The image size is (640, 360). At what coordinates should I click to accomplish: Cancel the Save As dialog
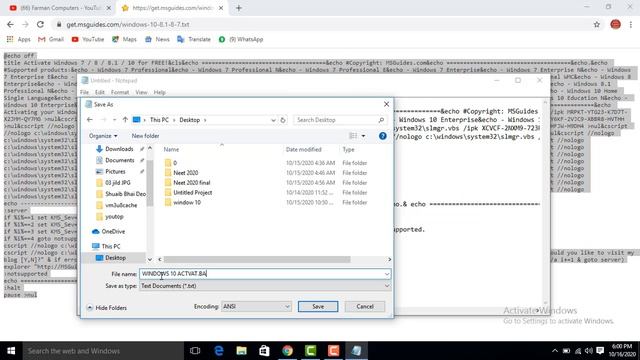point(364,307)
